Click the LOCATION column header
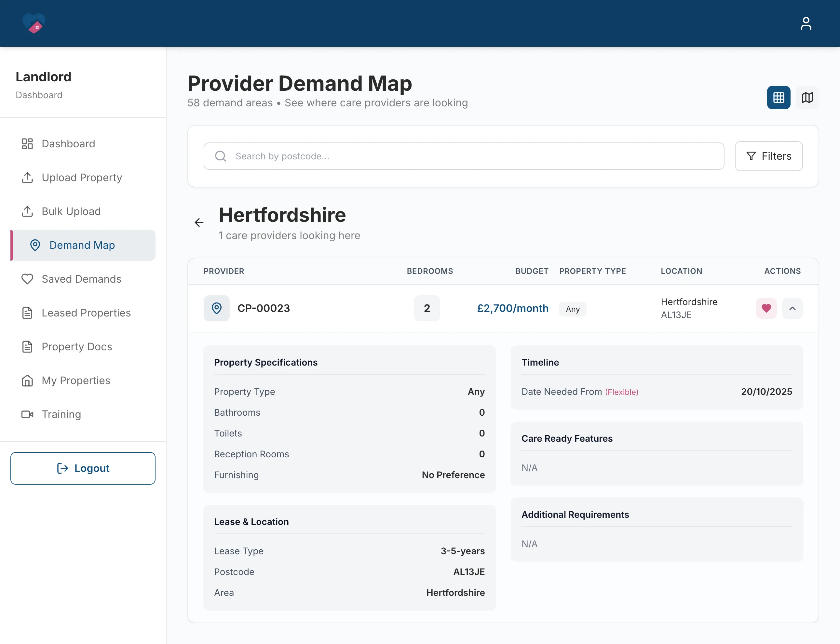The width and height of the screenshot is (840, 644). click(681, 271)
